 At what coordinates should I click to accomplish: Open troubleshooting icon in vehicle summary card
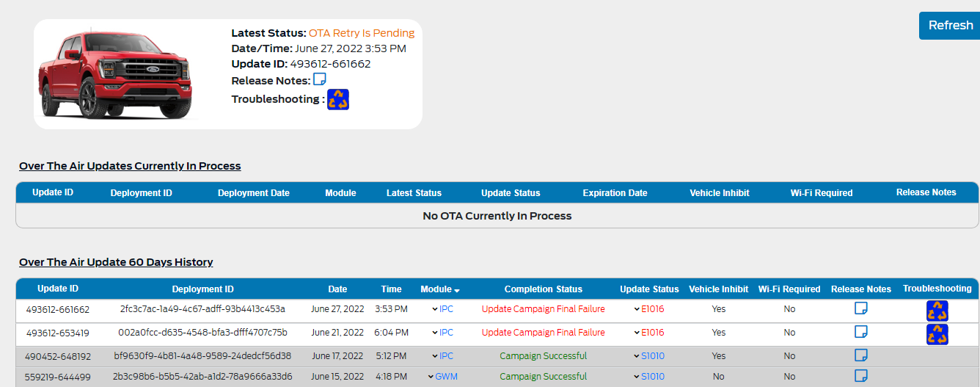[x=338, y=99]
